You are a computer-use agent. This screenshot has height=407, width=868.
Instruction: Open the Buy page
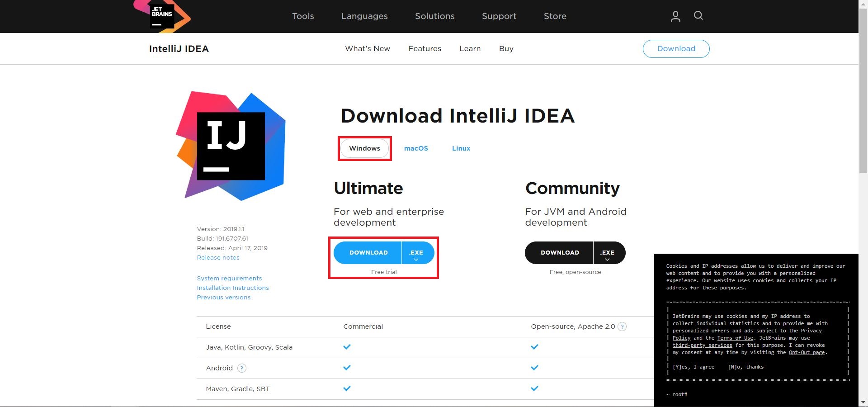pos(506,48)
